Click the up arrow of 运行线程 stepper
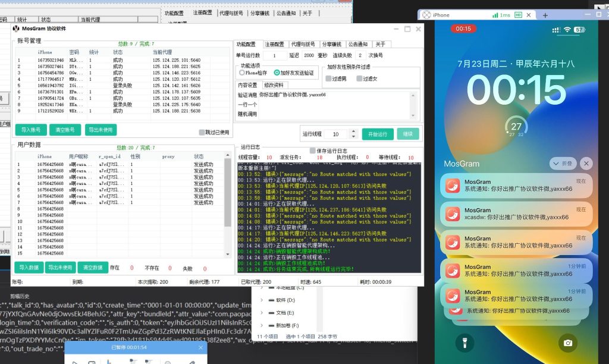The height and width of the screenshot is (364, 609). click(x=354, y=130)
